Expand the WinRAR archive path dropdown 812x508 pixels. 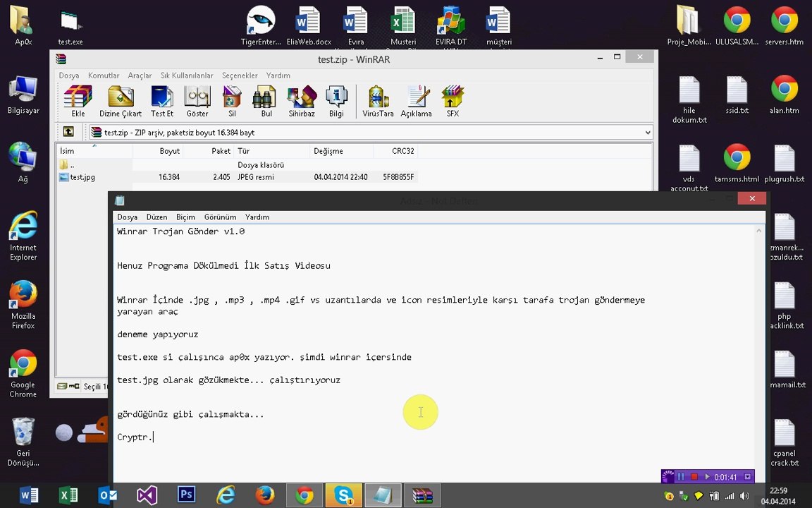pos(647,132)
